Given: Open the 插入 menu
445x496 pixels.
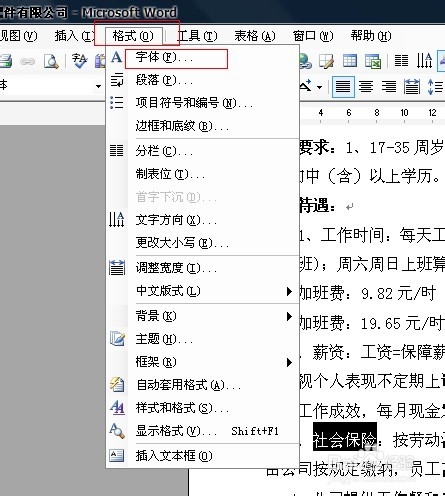Looking at the screenshot, I should point(74,36).
